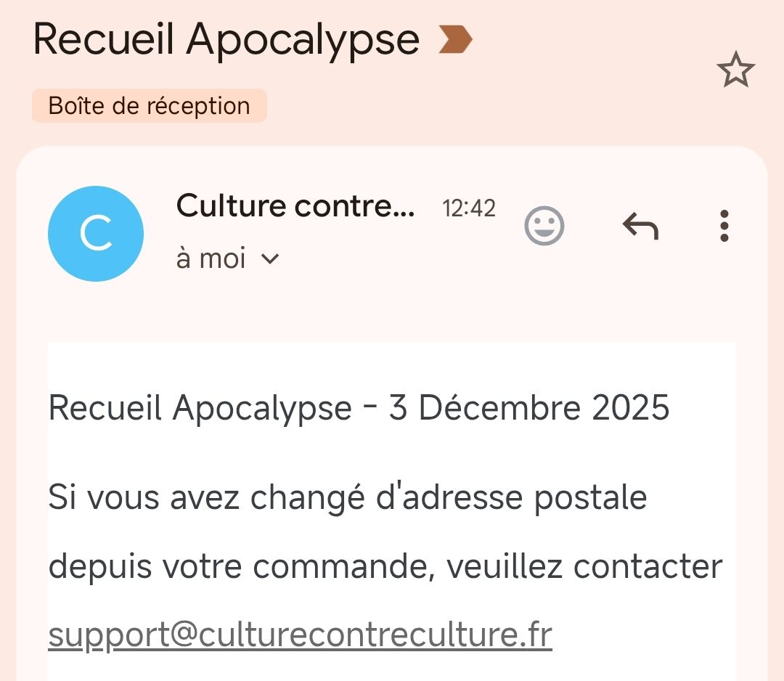Click the line "Si vous avez changé d'adresse postale"
The height and width of the screenshot is (681, 784).
click(347, 498)
